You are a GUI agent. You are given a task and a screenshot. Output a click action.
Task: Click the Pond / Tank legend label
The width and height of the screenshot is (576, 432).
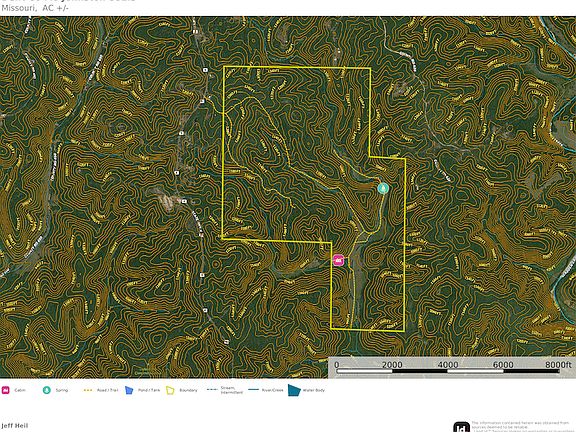coord(149,390)
